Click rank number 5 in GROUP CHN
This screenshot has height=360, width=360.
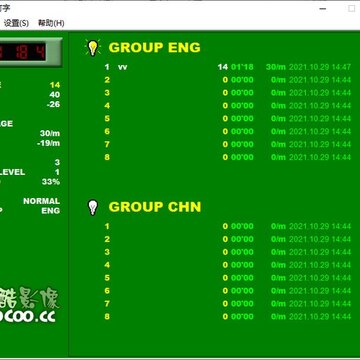click(107, 278)
